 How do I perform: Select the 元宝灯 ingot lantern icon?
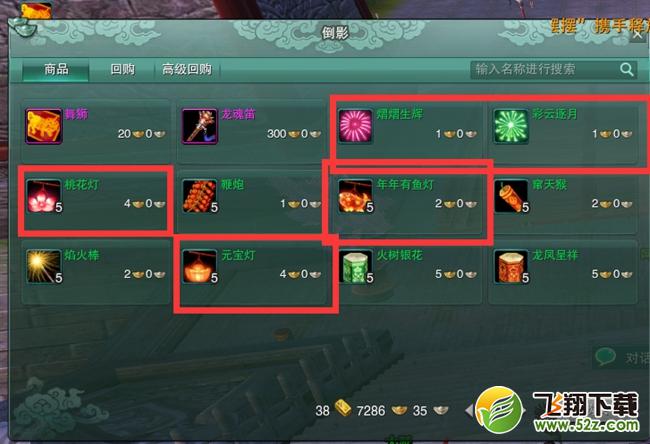[x=200, y=267]
